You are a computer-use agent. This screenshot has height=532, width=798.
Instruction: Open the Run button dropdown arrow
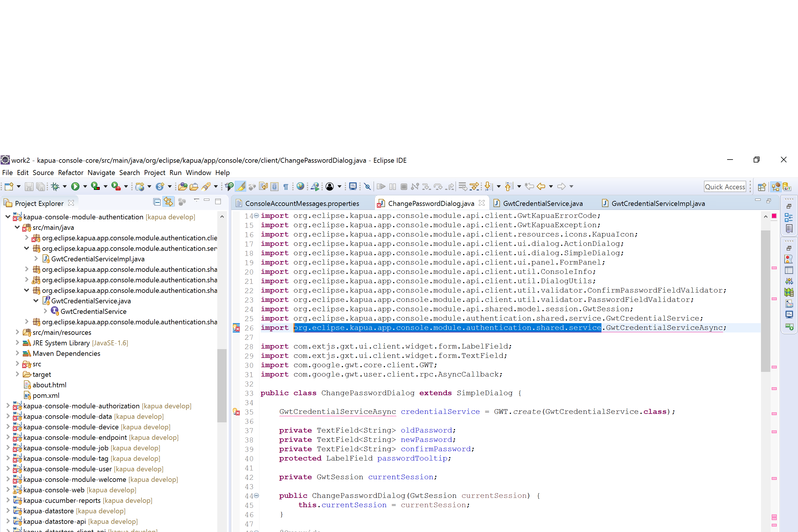click(85, 186)
